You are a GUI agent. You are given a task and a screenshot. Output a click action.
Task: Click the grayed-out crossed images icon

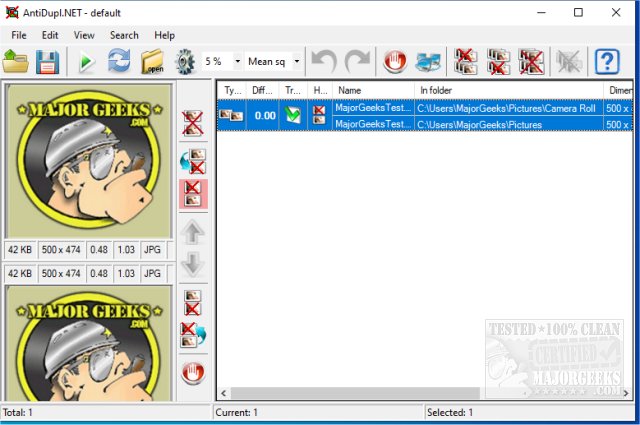(569, 62)
